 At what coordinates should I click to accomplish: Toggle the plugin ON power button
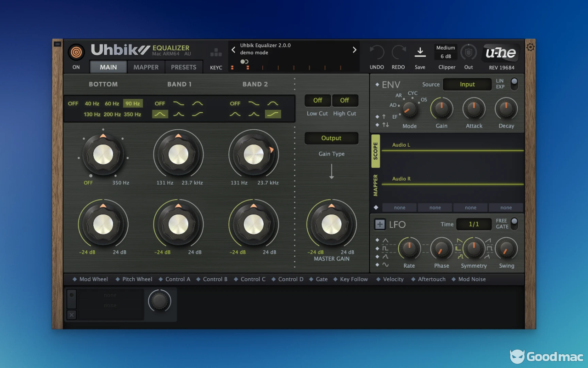[x=76, y=52]
